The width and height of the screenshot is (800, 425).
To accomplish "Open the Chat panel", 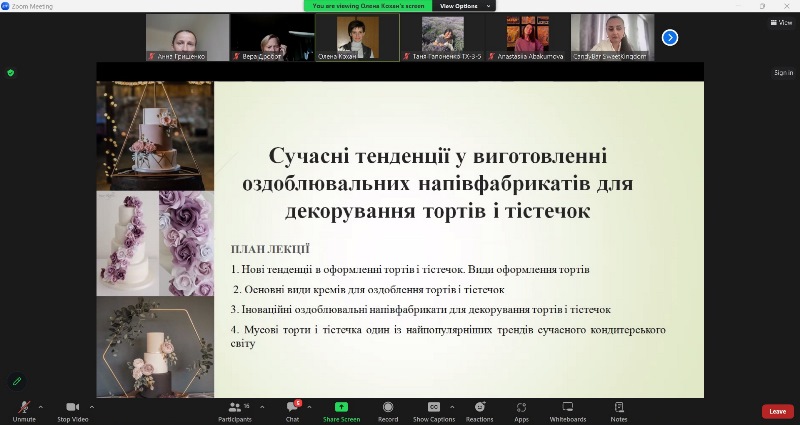I will pyautogui.click(x=293, y=411).
